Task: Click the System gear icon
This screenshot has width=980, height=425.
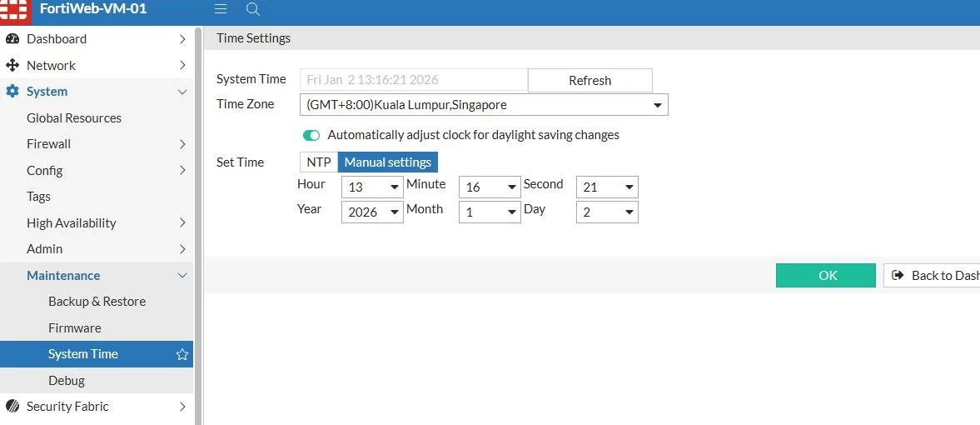Action: (12, 92)
